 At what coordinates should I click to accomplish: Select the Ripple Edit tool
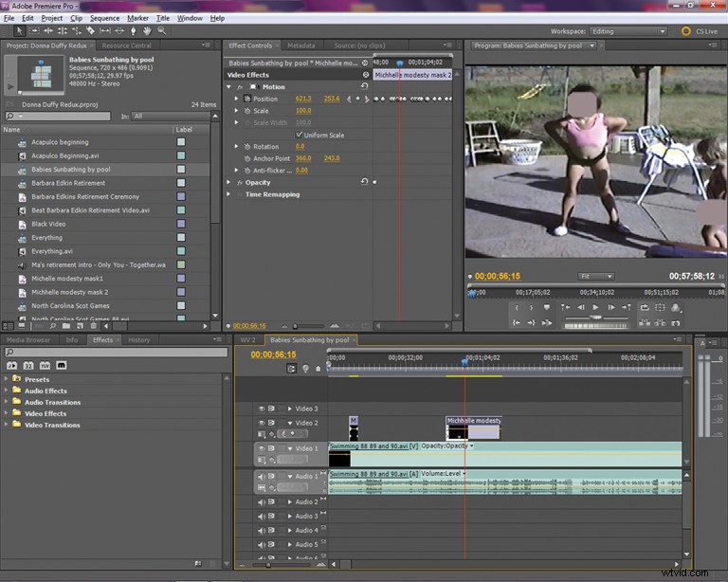coord(48,30)
